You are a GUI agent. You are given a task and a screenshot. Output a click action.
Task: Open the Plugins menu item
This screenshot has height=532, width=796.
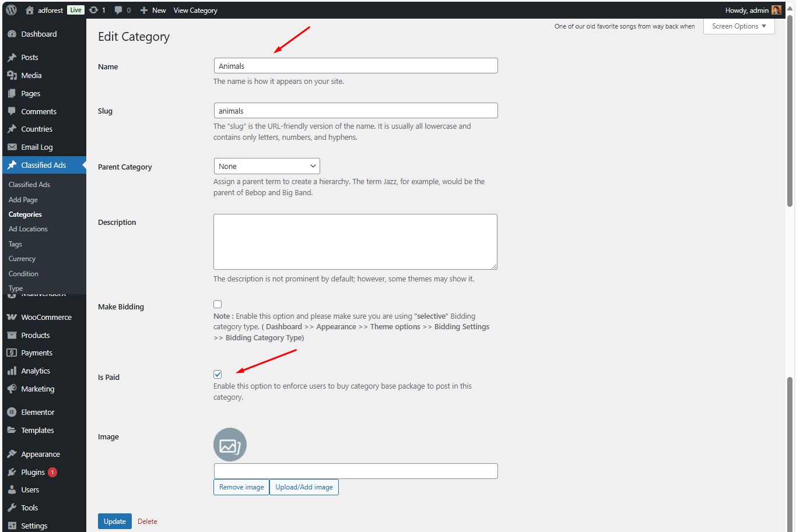[33, 472]
